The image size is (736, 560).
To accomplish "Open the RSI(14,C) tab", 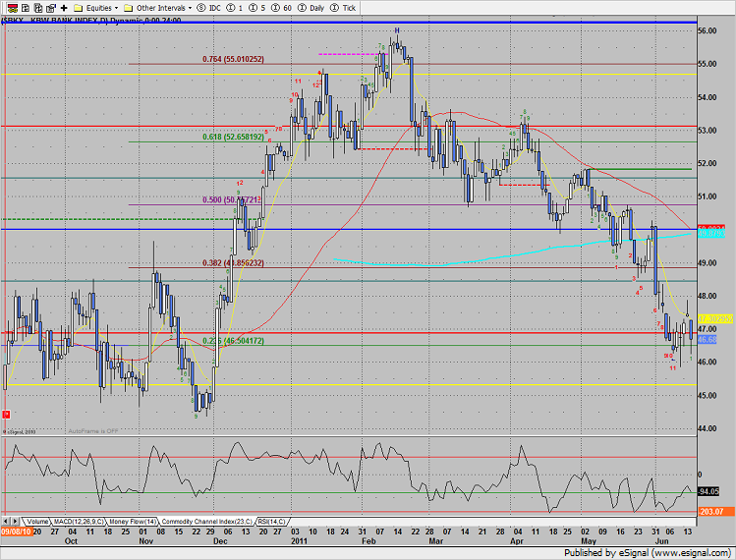I will point(272,522).
